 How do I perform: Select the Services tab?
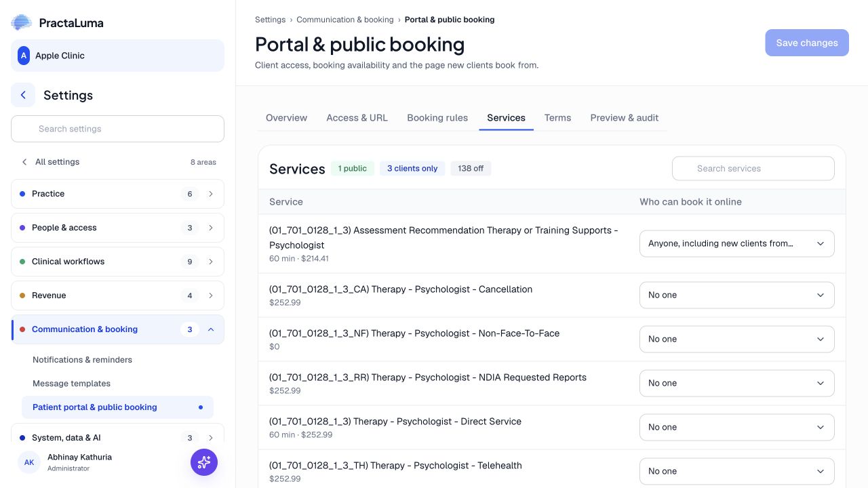point(506,118)
